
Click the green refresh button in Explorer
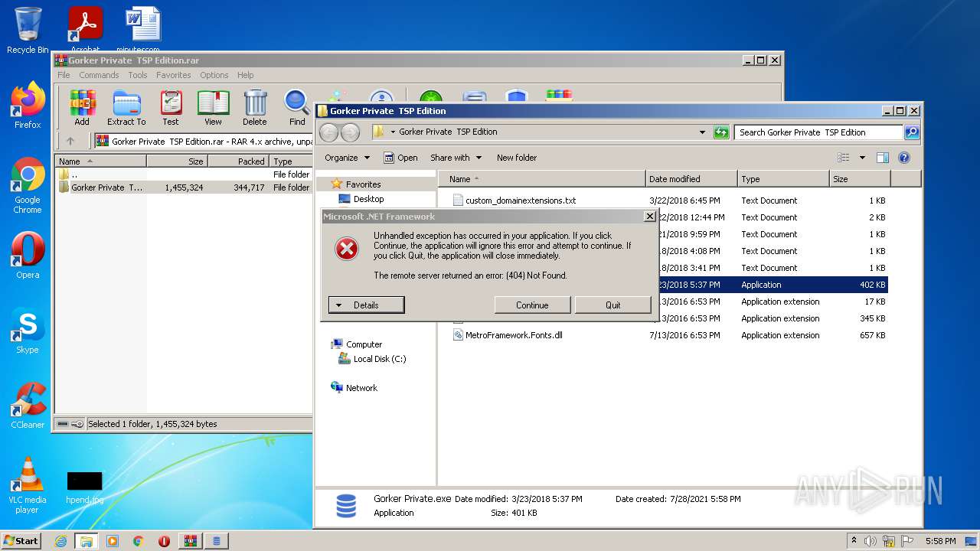coord(721,132)
